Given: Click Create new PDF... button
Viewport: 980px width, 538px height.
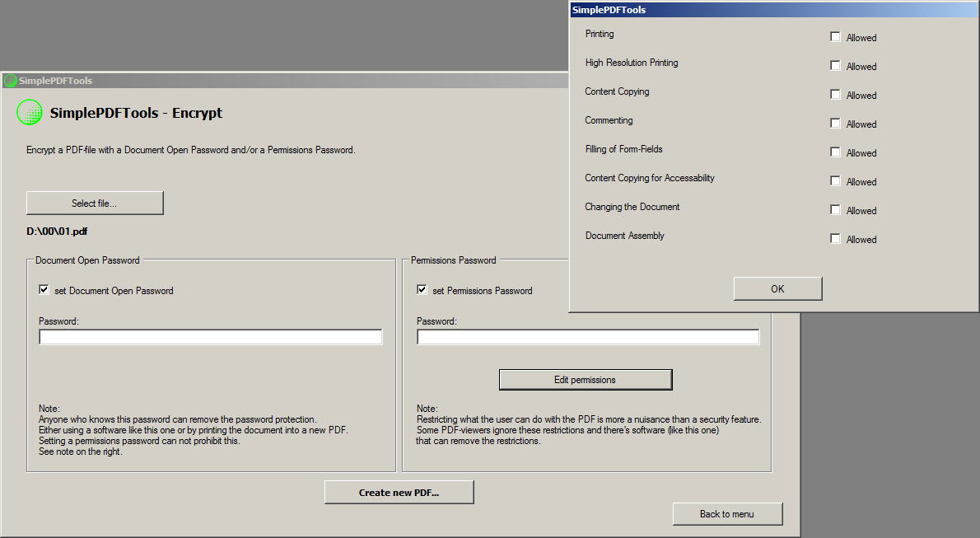Looking at the screenshot, I should coord(399,493).
